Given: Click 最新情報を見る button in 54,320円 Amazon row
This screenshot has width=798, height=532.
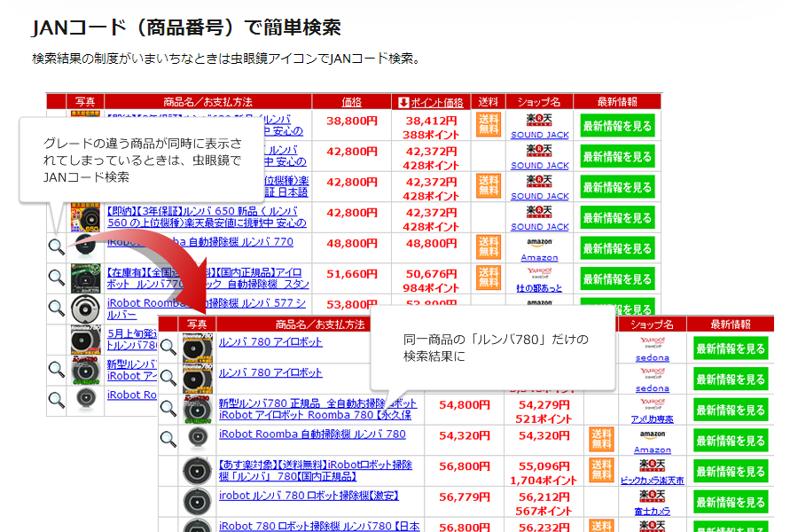Looking at the screenshot, I should pos(731,441).
